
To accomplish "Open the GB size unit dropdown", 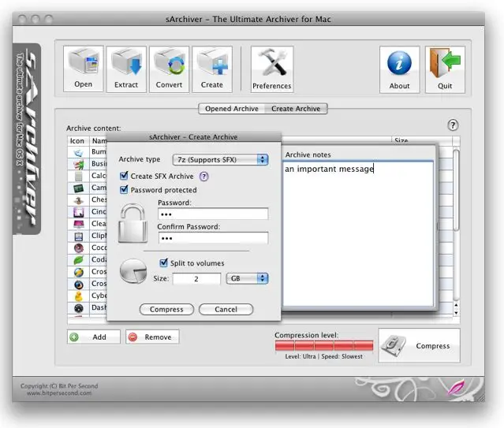I will coord(247,278).
